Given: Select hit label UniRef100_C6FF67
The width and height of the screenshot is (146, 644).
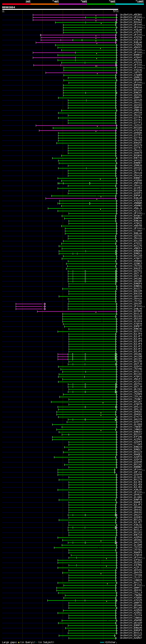Looking at the screenshot, I should (x=131, y=72).
